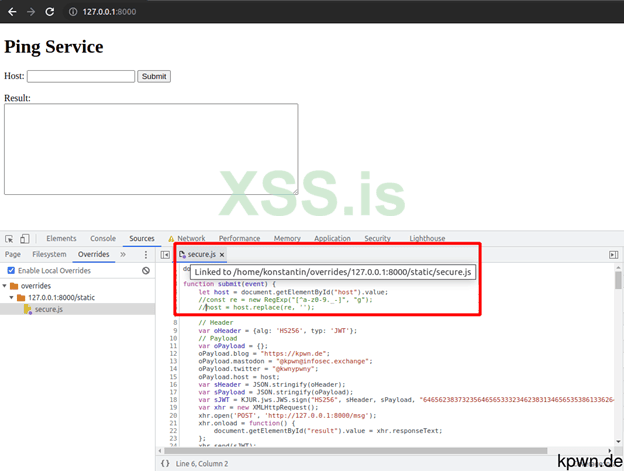Collapse the overrides folder arrow
This screenshot has width=624, height=471.
coord(5,286)
